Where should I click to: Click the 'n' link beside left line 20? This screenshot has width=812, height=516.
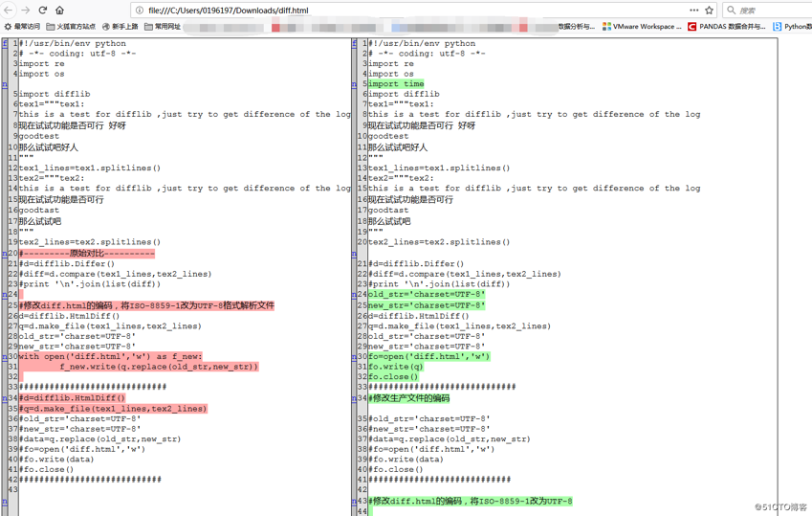[x=5, y=254]
